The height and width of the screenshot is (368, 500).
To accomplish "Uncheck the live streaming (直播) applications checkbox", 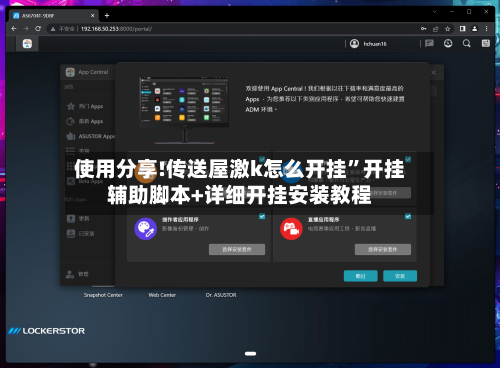I will click(408, 216).
